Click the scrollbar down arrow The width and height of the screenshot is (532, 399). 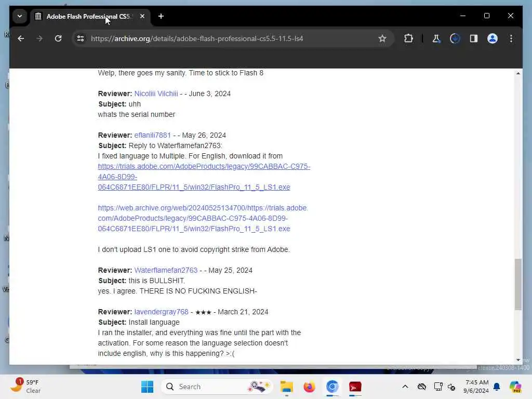518,360
